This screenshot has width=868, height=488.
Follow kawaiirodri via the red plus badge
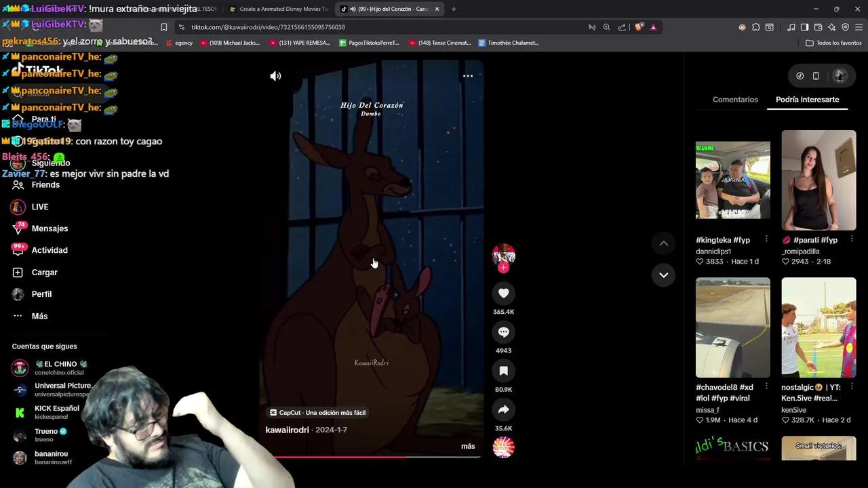point(503,268)
